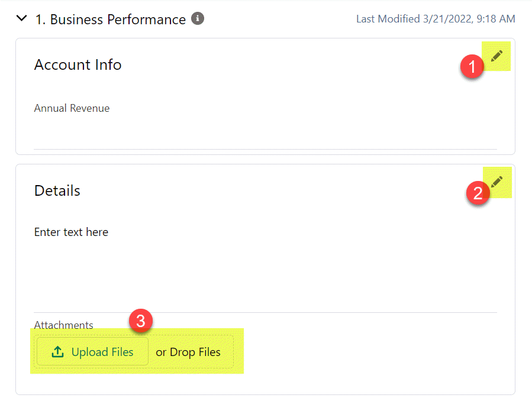Click the red number 3 callout badge
The width and height of the screenshot is (532, 398).
[x=140, y=321]
